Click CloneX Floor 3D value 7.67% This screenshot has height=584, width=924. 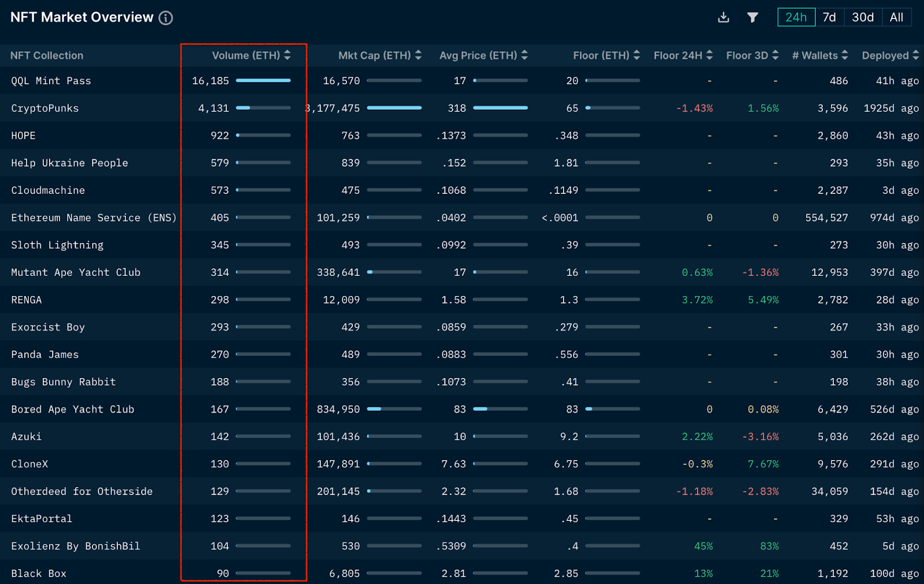pyautogui.click(x=763, y=464)
